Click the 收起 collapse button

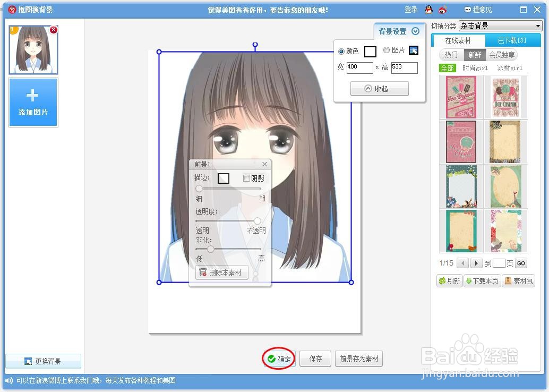coord(379,89)
